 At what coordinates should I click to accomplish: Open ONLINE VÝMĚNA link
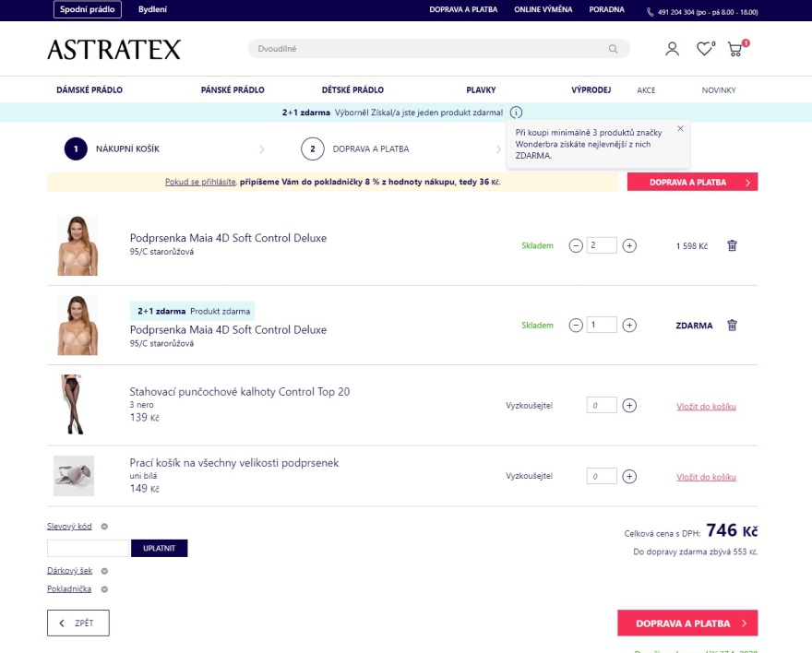[543, 9]
